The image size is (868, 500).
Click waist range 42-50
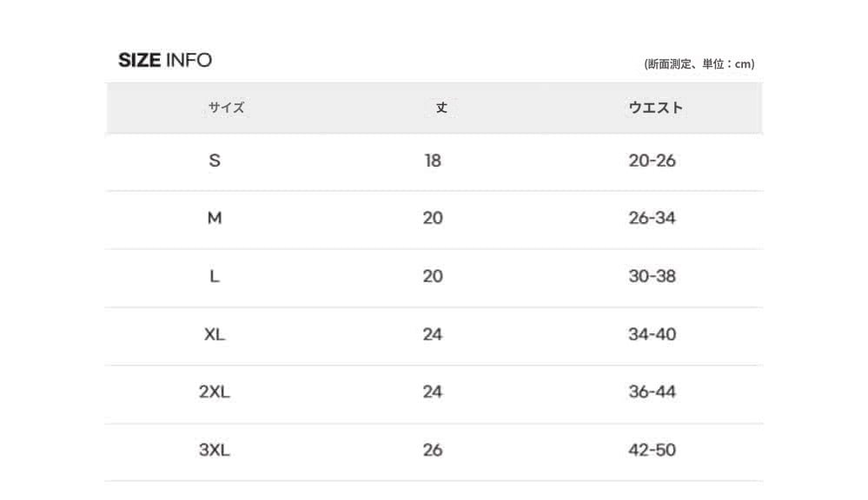pyautogui.click(x=652, y=450)
